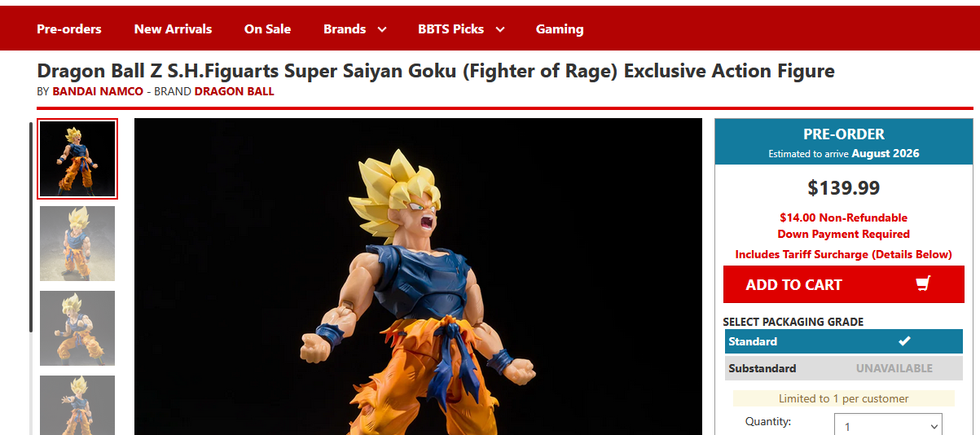Click the thumbnail list vertical scrollbar
This screenshot has height=435, width=980.
(x=31, y=226)
